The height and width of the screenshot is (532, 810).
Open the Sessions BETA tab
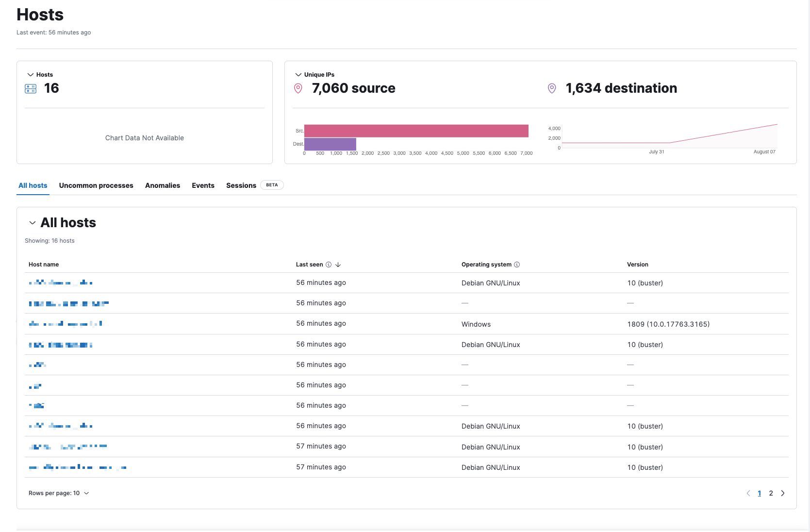tap(241, 185)
